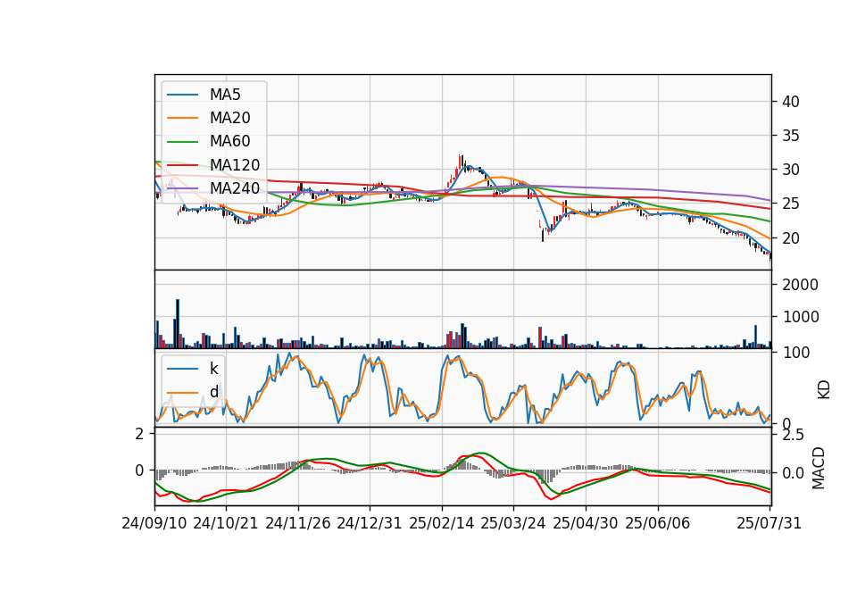Viewport: 857px width, 616px height.
Task: Click the 25/07/31 date axis label
Action: click(x=769, y=523)
